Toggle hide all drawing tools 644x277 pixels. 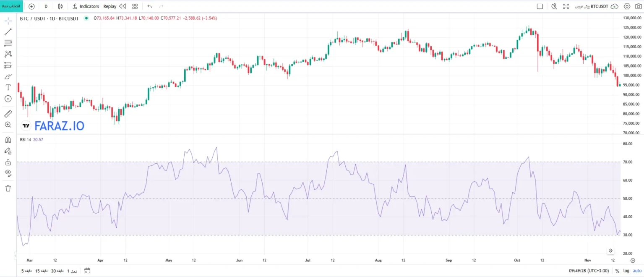pyautogui.click(x=8, y=173)
